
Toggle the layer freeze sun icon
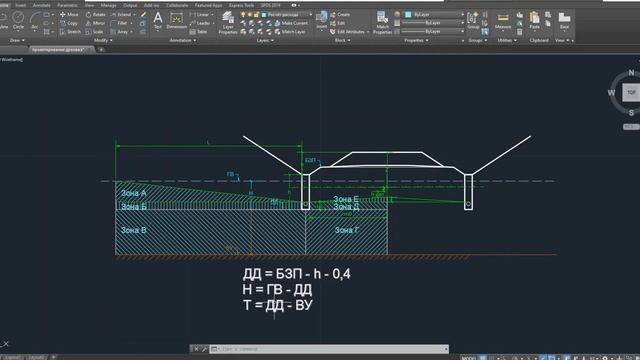(x=250, y=14)
